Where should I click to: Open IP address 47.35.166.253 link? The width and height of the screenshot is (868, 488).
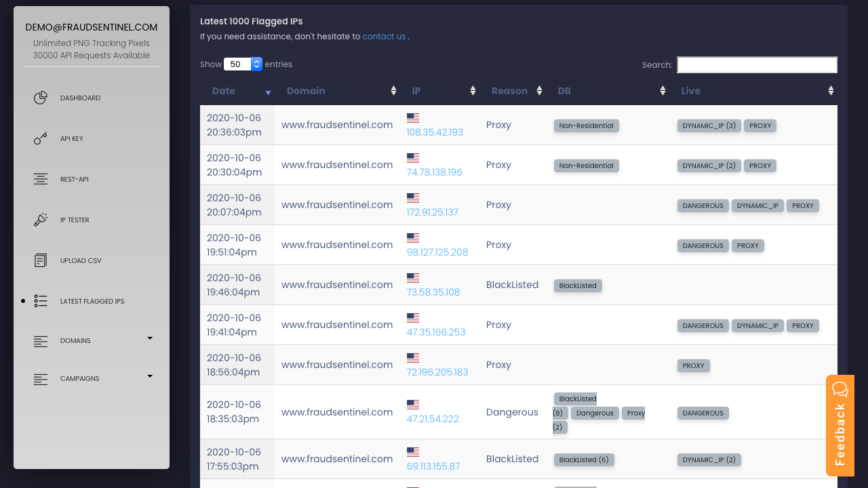[x=436, y=332]
